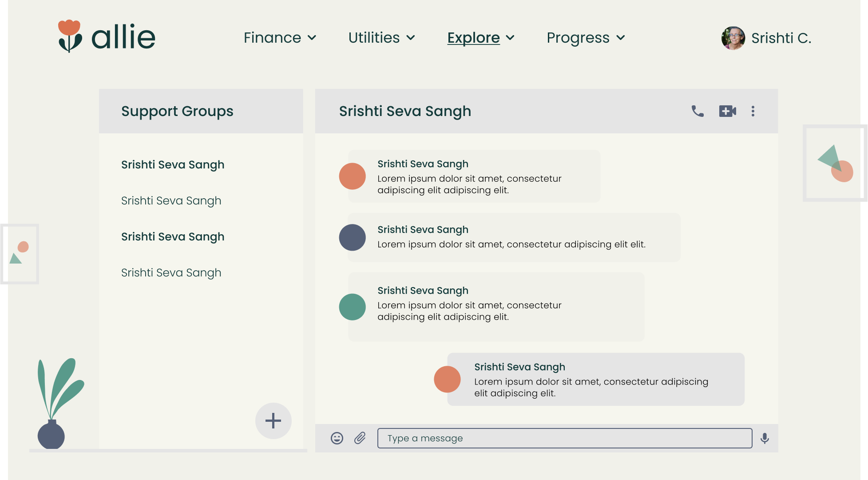Viewport: 868px width, 480px height.
Task: Click the green sender avatar circle
Action: (352, 307)
